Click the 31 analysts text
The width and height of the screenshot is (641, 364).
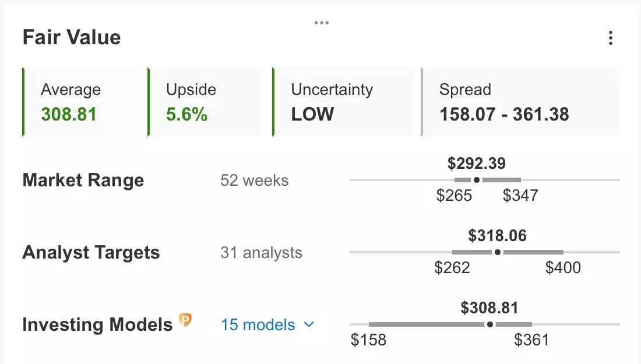(261, 253)
